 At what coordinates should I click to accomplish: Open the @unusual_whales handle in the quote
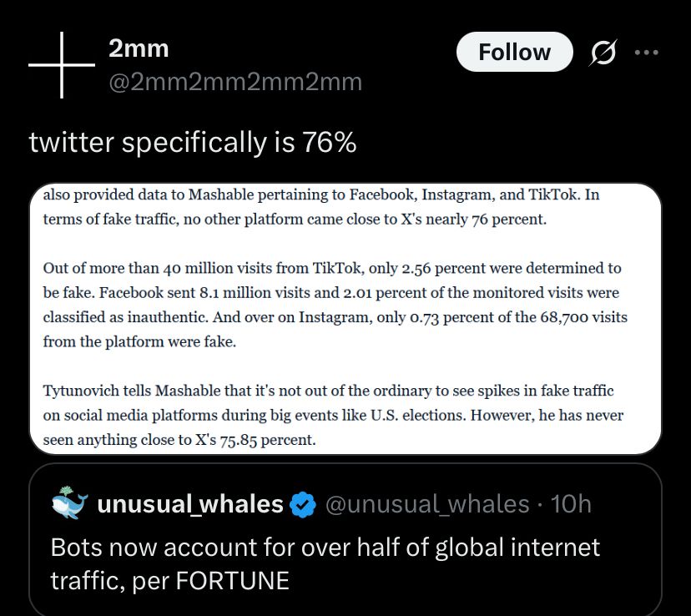coord(427,504)
